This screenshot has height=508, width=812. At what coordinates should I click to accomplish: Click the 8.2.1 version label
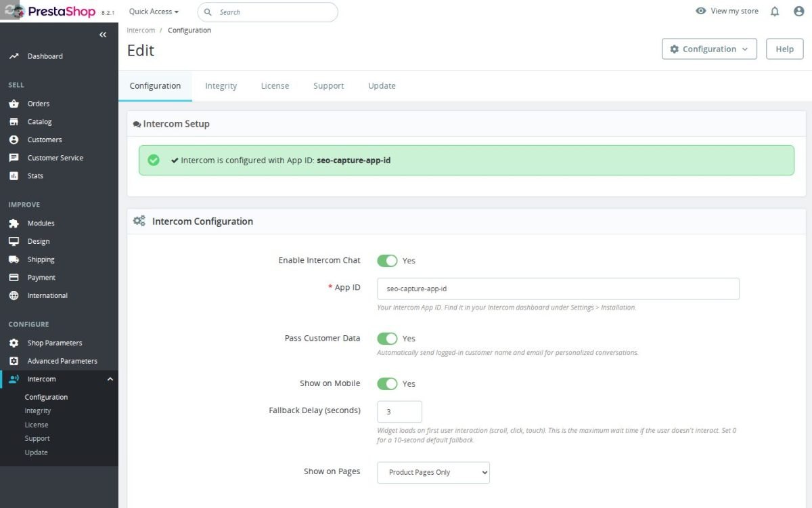click(108, 13)
